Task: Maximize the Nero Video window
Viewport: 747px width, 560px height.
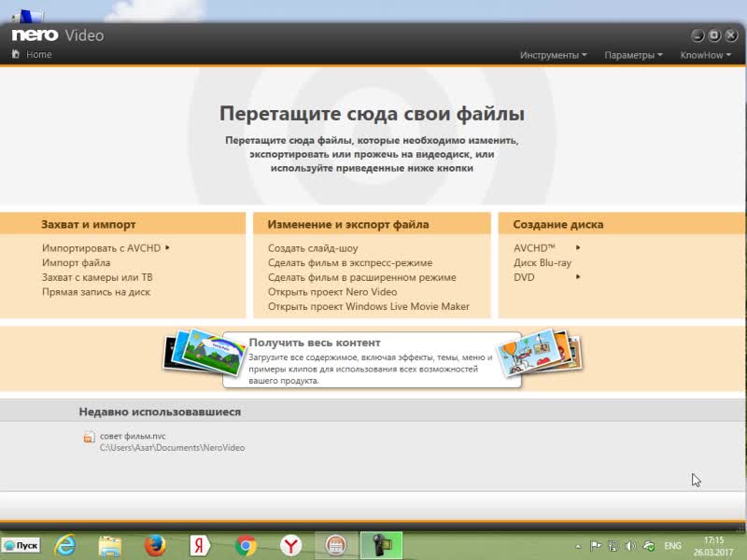Action: click(x=714, y=35)
